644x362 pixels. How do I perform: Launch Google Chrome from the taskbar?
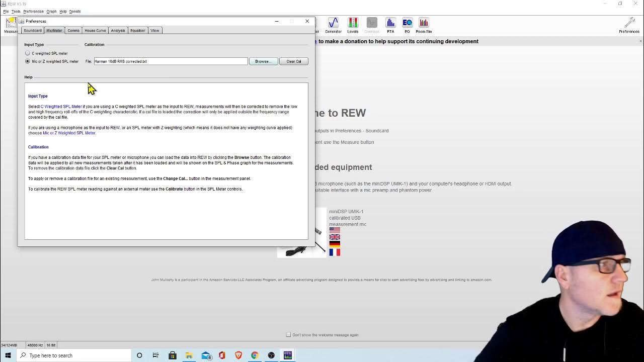click(255, 355)
